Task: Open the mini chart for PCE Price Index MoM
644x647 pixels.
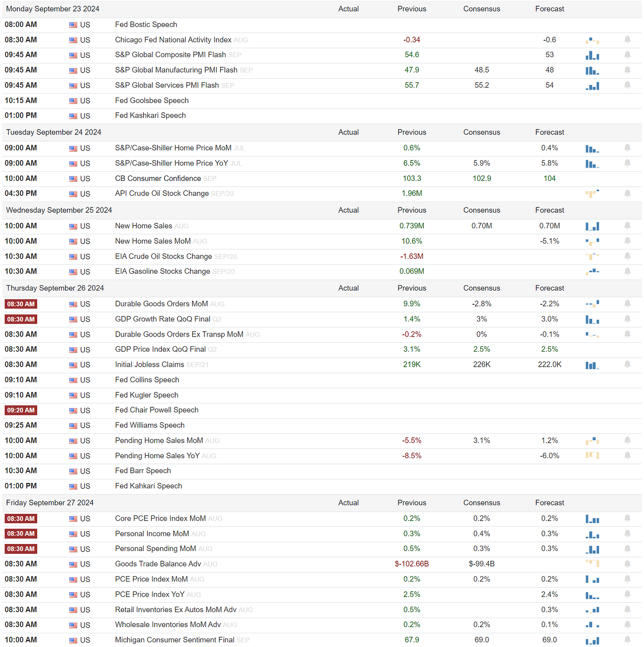Action: [592, 579]
